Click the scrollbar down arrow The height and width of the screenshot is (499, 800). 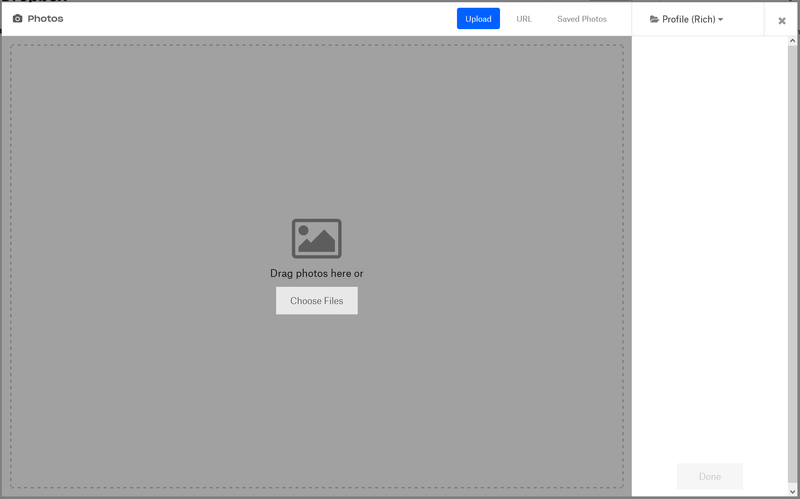point(792,492)
